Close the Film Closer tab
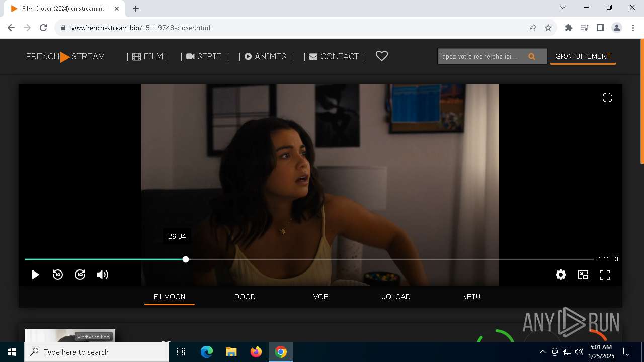The width and height of the screenshot is (644, 362). 117,9
